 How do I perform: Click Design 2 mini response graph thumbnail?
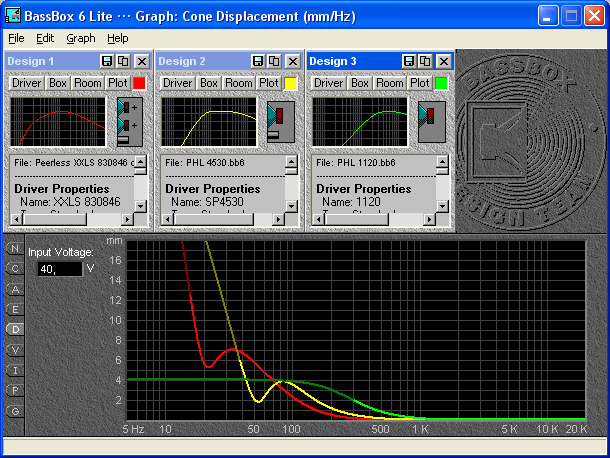[x=209, y=122]
